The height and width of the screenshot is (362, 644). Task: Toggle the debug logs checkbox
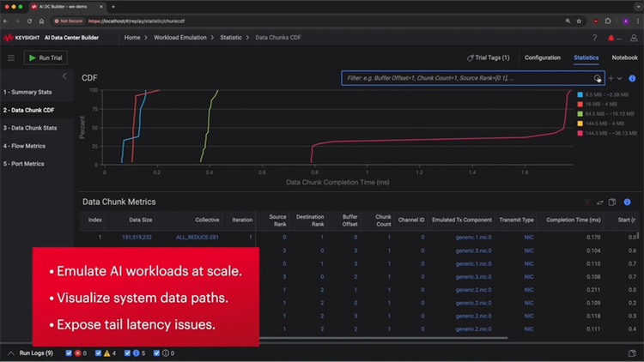pyautogui.click(x=156, y=353)
